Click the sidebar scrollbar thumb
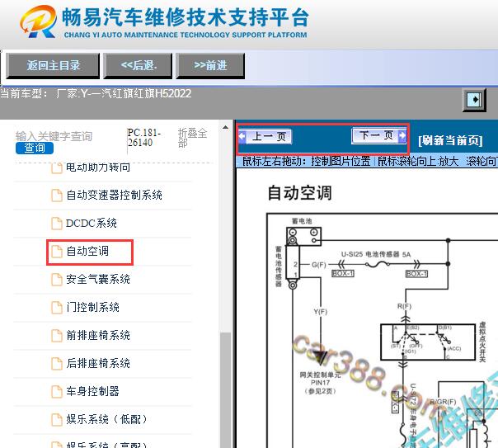 tap(225, 390)
